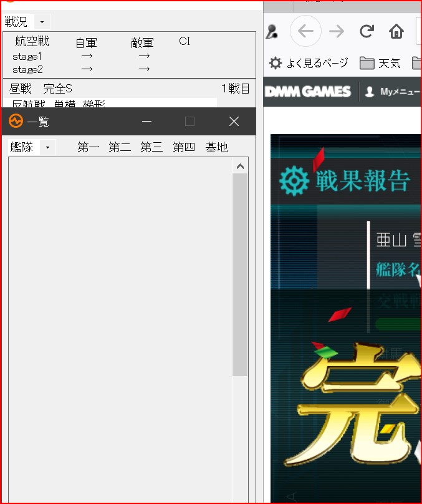Reload the current browser page

(x=367, y=31)
